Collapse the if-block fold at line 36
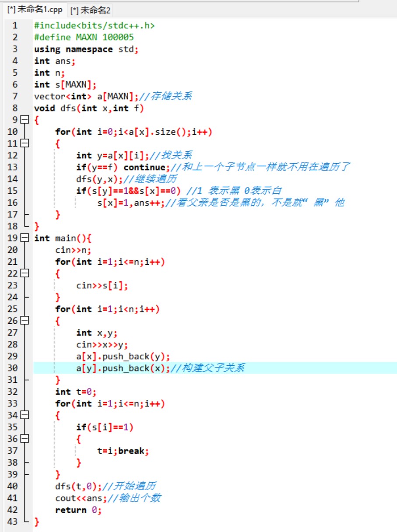397x532 pixels. tap(25, 439)
